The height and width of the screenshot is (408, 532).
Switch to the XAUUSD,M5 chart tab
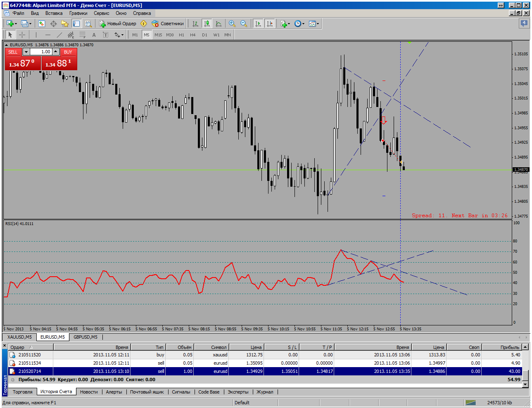pyautogui.click(x=19, y=337)
